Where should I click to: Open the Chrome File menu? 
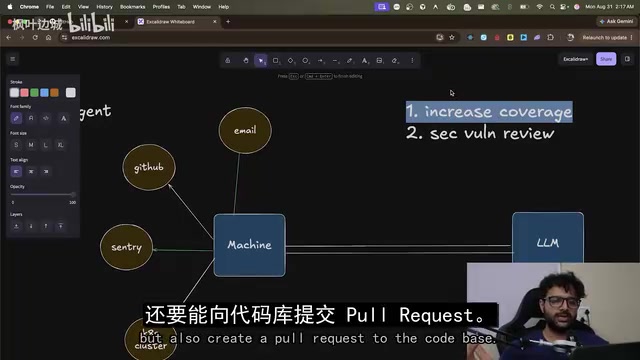pyautogui.click(x=50, y=7)
